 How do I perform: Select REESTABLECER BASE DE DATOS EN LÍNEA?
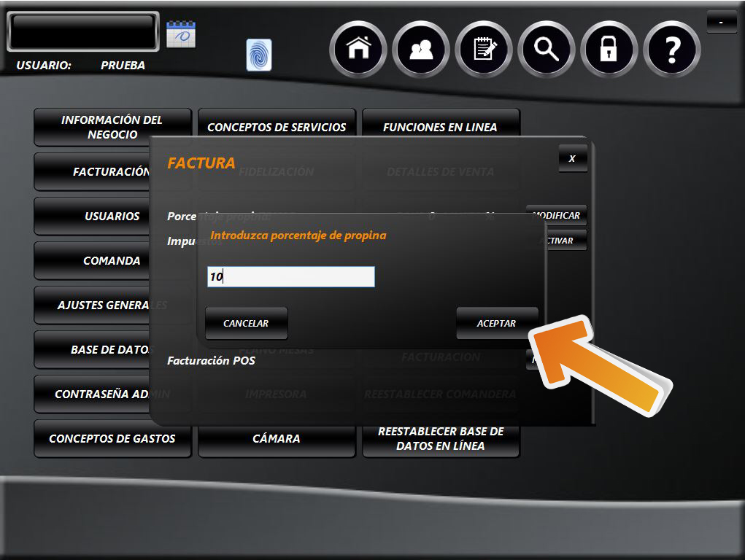click(441, 439)
